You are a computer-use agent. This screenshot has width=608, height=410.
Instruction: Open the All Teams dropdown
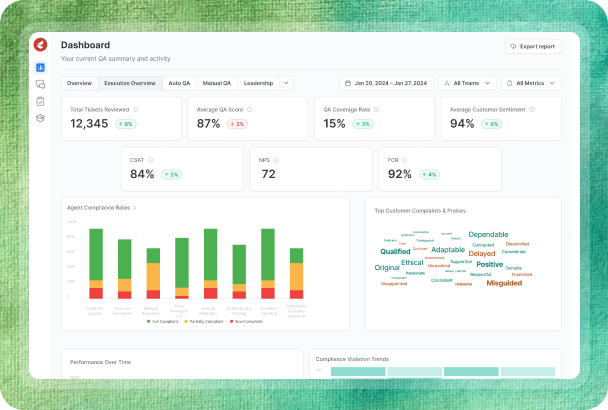(468, 83)
